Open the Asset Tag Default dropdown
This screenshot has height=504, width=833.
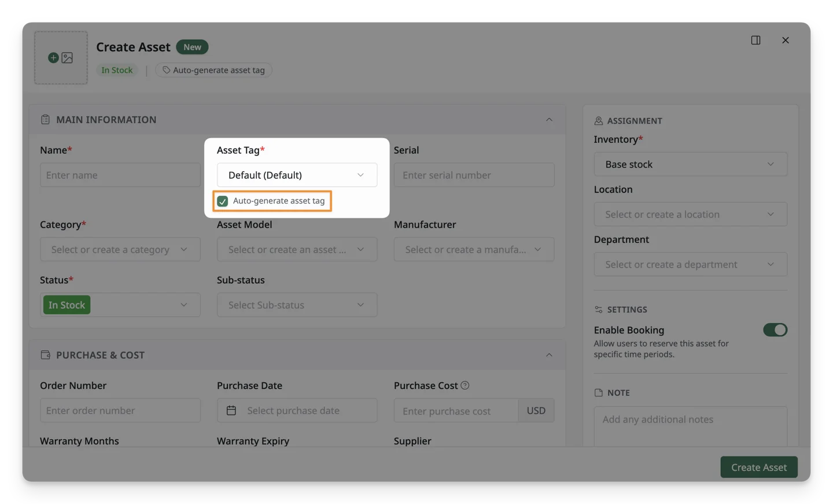pos(297,175)
